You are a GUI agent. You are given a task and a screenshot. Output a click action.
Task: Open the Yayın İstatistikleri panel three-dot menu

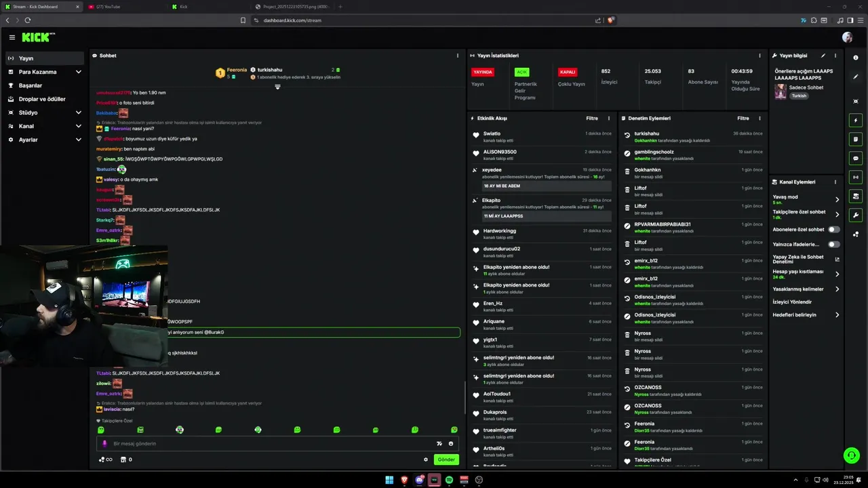pos(759,56)
